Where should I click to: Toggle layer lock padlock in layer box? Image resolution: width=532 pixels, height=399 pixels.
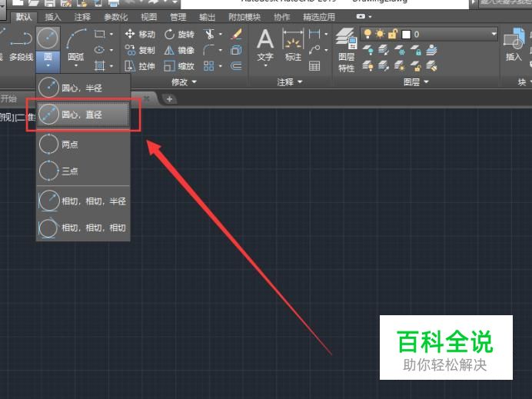pos(393,34)
